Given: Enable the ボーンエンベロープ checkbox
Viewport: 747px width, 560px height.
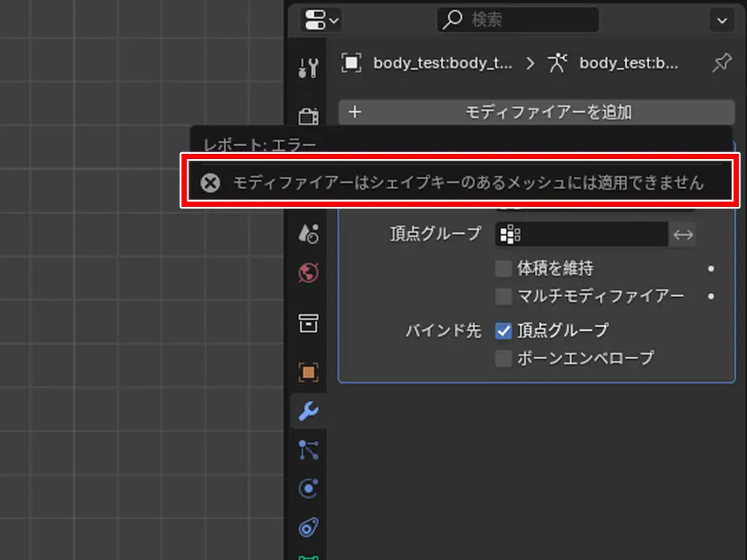Looking at the screenshot, I should point(504,358).
